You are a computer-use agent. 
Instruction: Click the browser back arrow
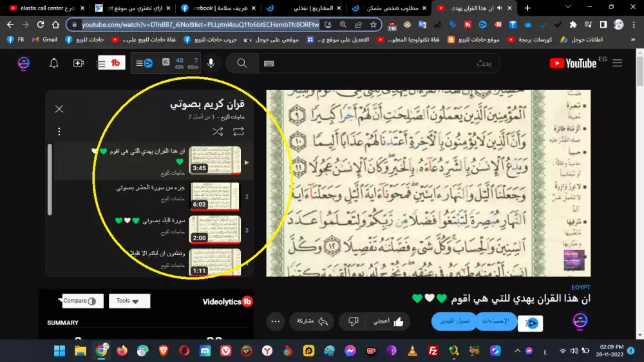(10, 24)
